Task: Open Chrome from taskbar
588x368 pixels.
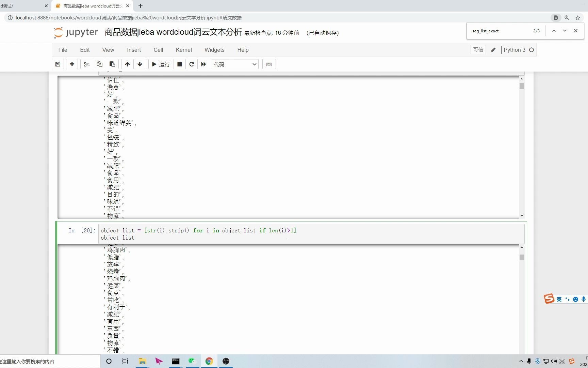Action: (x=209, y=361)
